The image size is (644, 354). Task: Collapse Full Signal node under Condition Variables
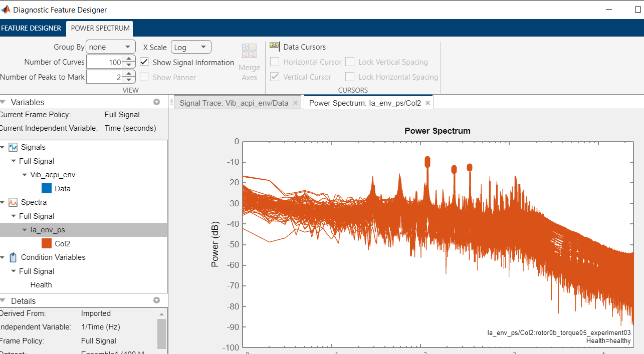click(14, 271)
